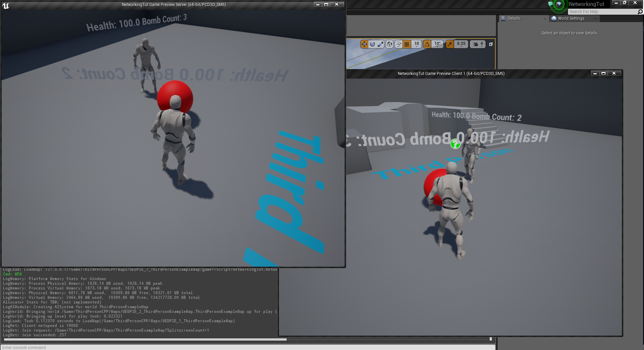Toggle world/local coordinate space with the globe icon

[x=390, y=44]
